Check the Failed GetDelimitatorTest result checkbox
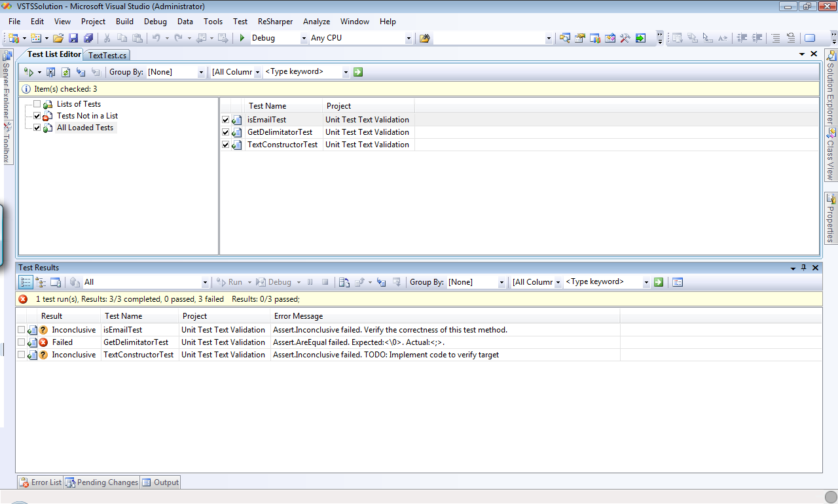Image resolution: width=838 pixels, height=504 pixels. tap(22, 342)
